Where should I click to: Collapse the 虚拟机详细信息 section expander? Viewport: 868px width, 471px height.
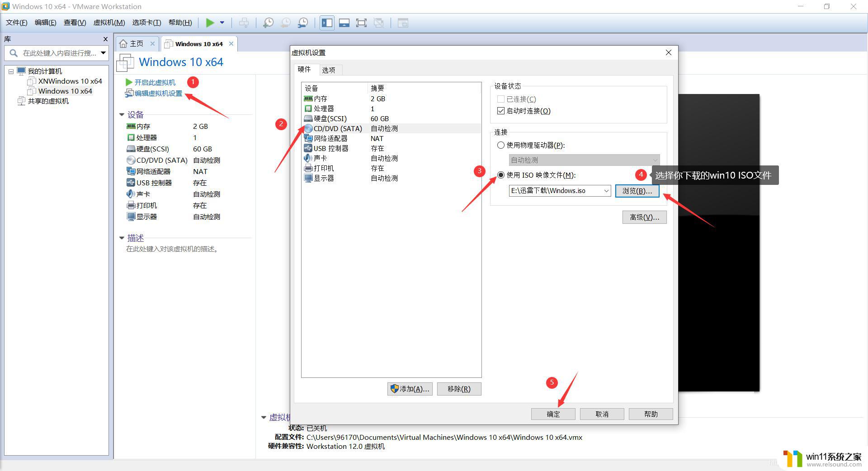[264, 418]
